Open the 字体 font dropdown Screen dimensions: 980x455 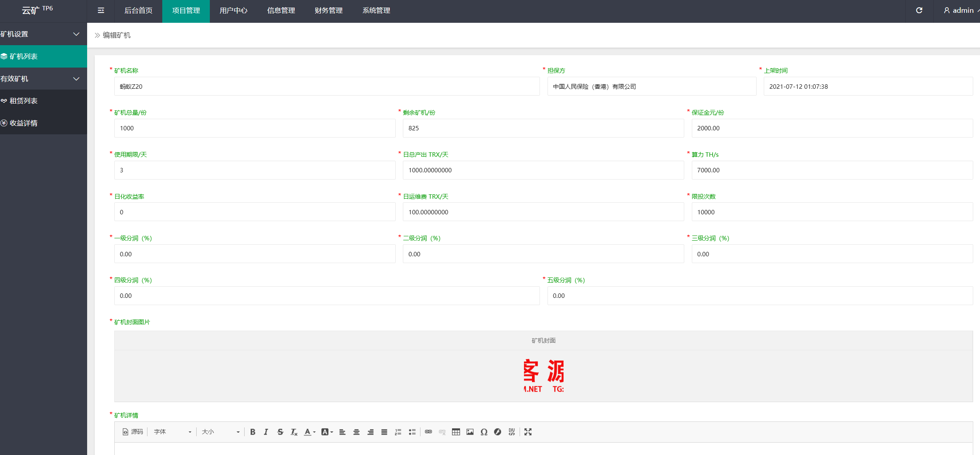172,432
